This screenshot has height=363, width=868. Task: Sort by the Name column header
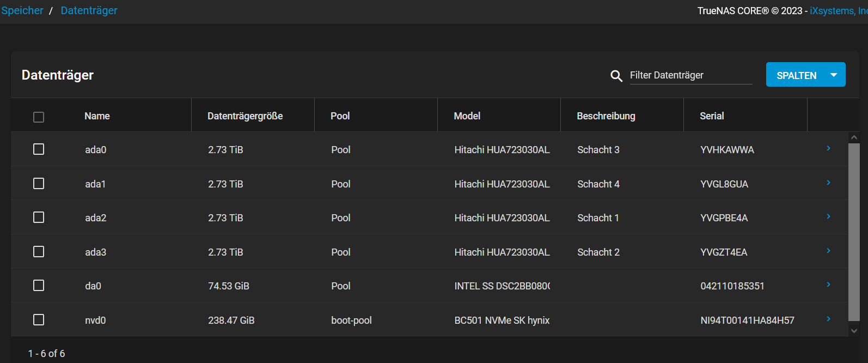pyautogui.click(x=97, y=116)
